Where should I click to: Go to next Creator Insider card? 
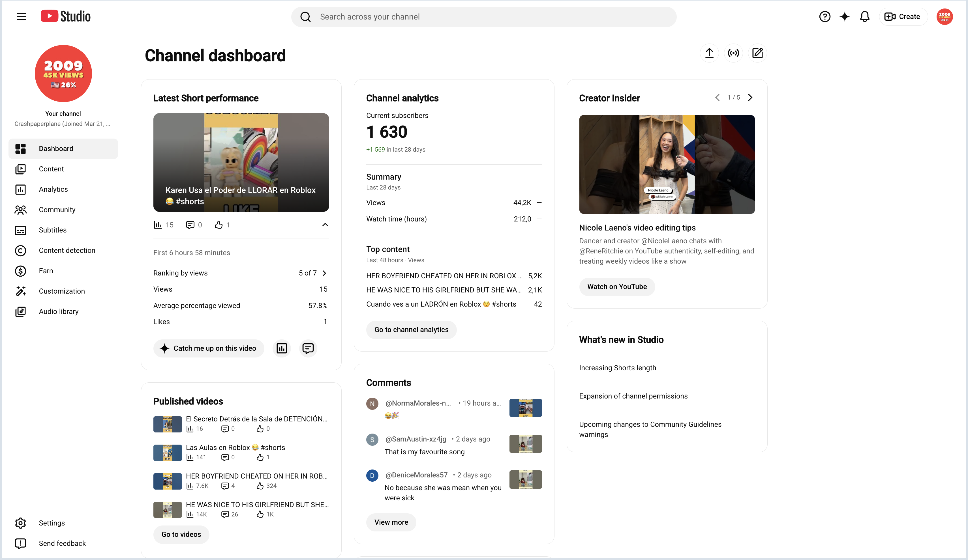750,98
